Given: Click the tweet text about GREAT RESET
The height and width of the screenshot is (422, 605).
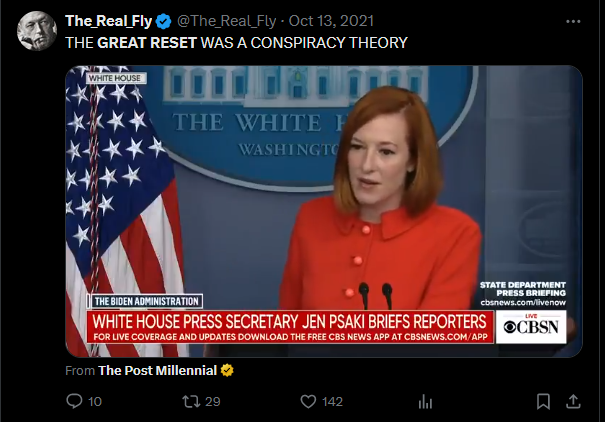Looking at the screenshot, I should click(237, 43).
